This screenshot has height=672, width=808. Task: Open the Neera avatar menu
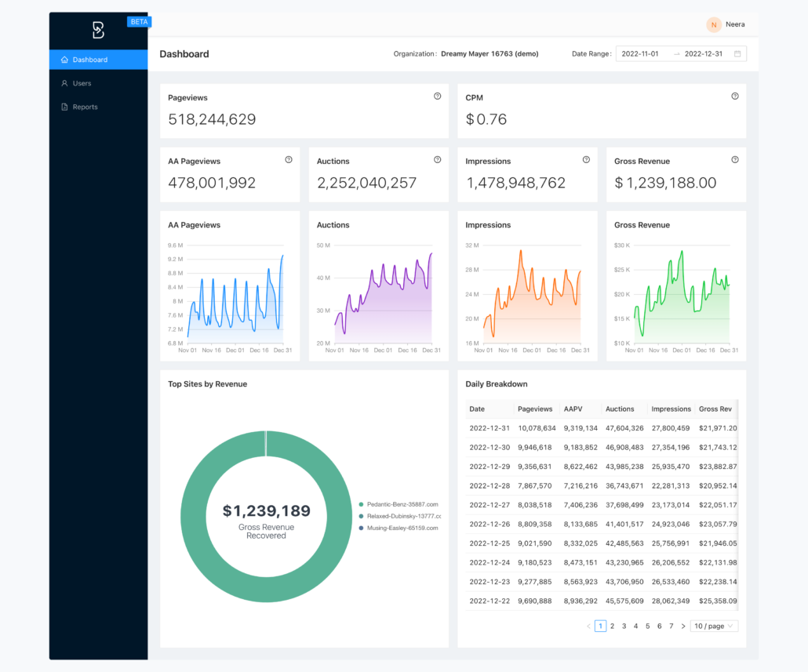click(x=713, y=24)
